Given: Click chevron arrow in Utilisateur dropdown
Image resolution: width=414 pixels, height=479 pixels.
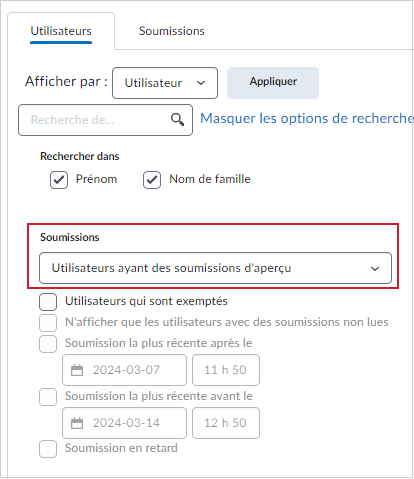Looking at the screenshot, I should pyautogui.click(x=201, y=83).
